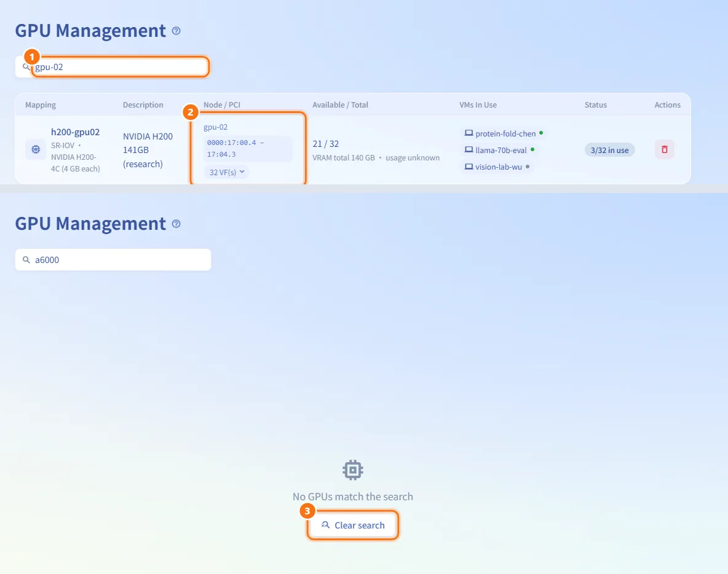Sort by the VMs In Use column header
Image resolution: width=728 pixels, height=574 pixels.
[478, 105]
